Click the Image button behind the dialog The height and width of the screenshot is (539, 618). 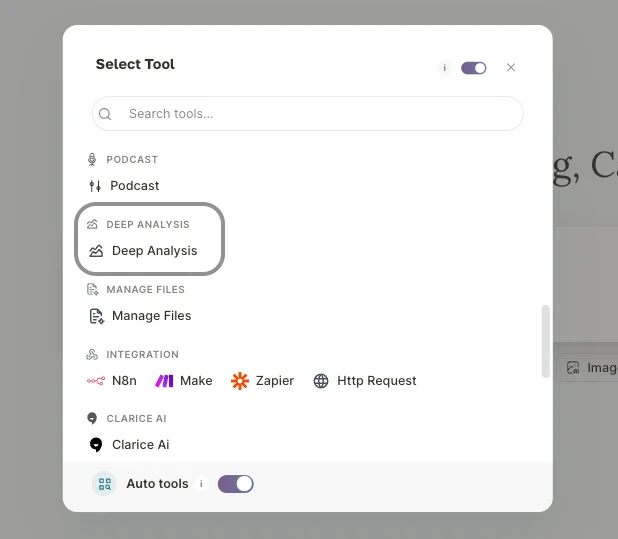tap(588, 368)
